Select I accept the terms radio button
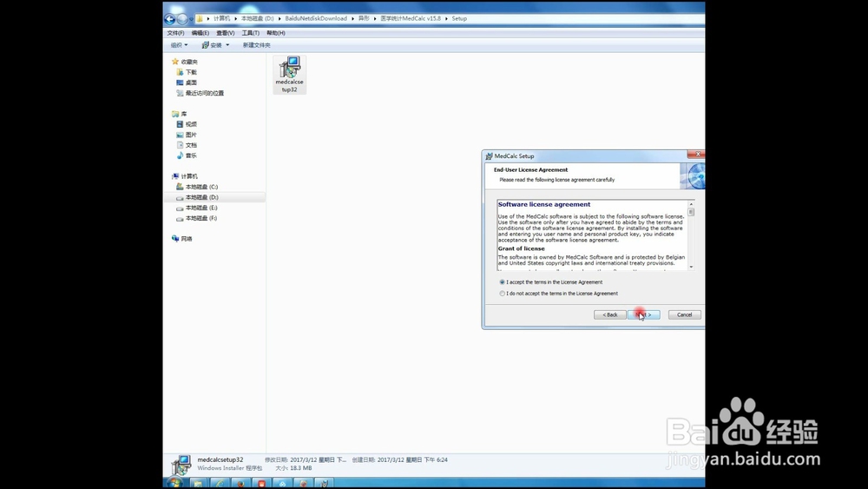 tap(502, 282)
